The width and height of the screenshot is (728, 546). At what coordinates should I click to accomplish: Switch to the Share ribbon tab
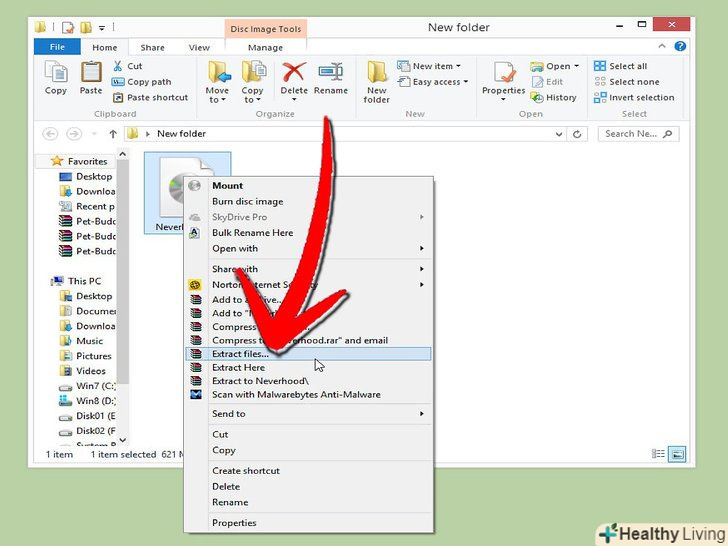click(152, 47)
